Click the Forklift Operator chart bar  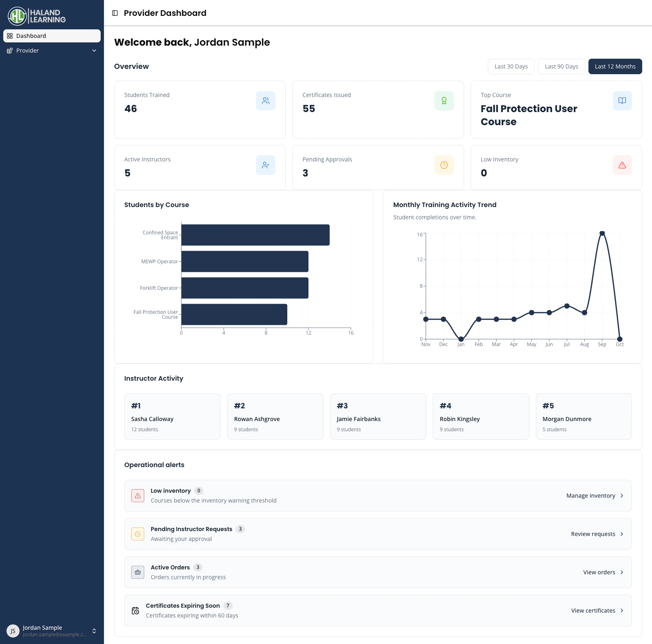tap(245, 288)
